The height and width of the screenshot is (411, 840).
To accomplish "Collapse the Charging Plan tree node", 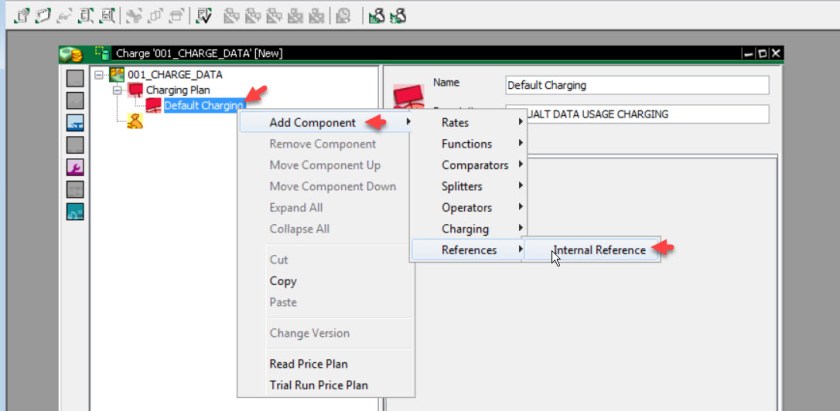I will pos(117,91).
